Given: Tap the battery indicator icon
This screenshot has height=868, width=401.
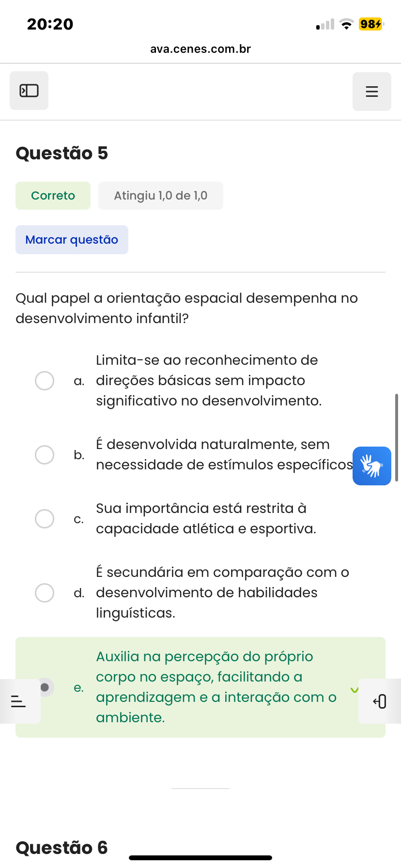Looking at the screenshot, I should coord(371,24).
